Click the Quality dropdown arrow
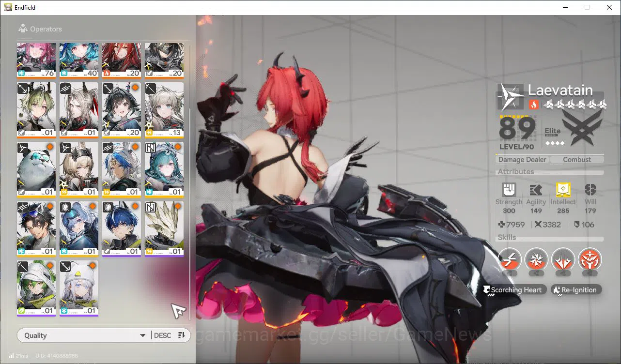This screenshot has height=364, width=621. [x=142, y=335]
